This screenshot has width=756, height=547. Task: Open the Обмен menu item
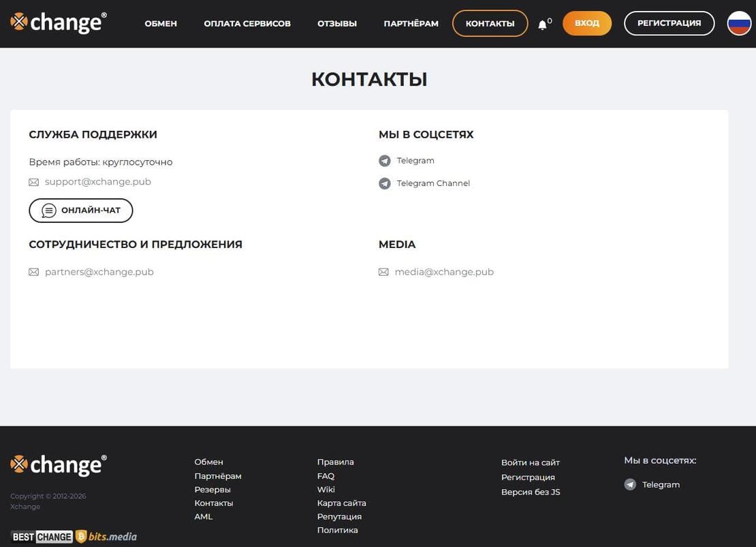click(x=161, y=24)
